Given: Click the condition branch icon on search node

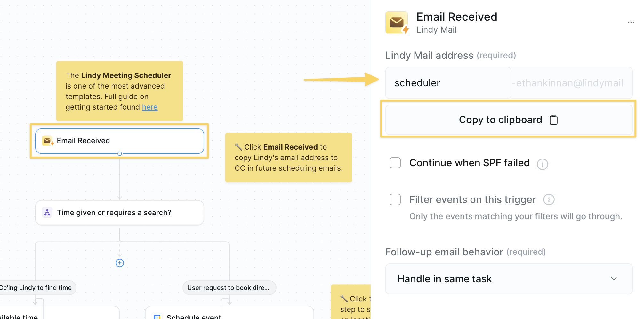Looking at the screenshot, I should 47,212.
